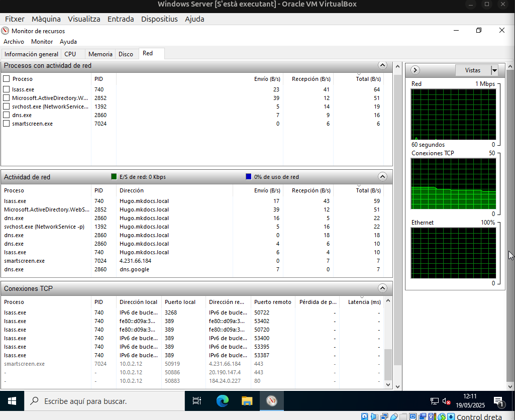
Task: Select the smartscreen.exe checkbox
Action: (6, 123)
